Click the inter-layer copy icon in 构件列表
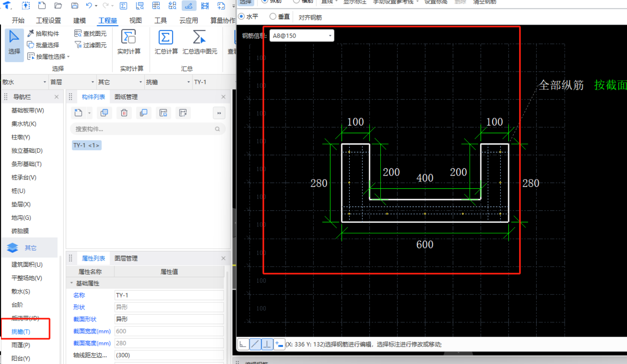 [143, 113]
